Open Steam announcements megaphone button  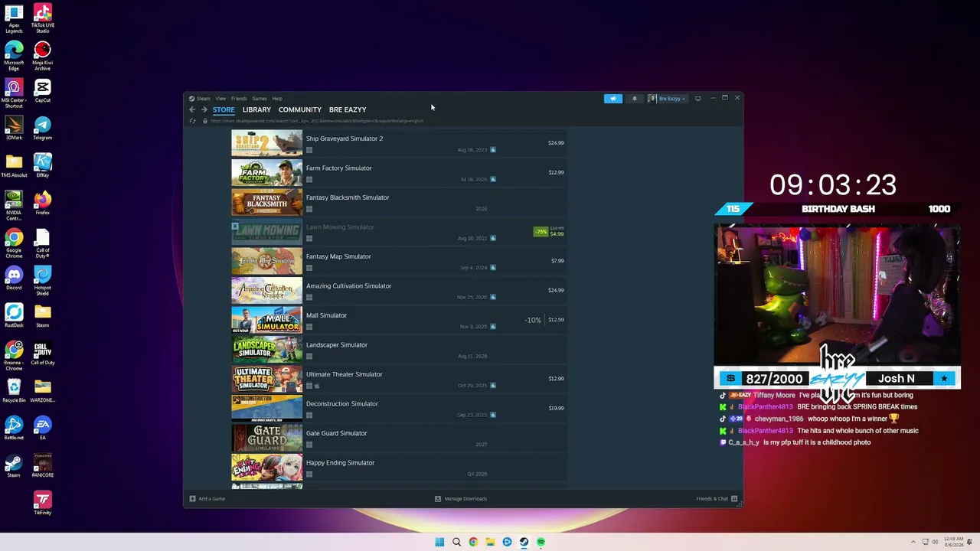612,99
